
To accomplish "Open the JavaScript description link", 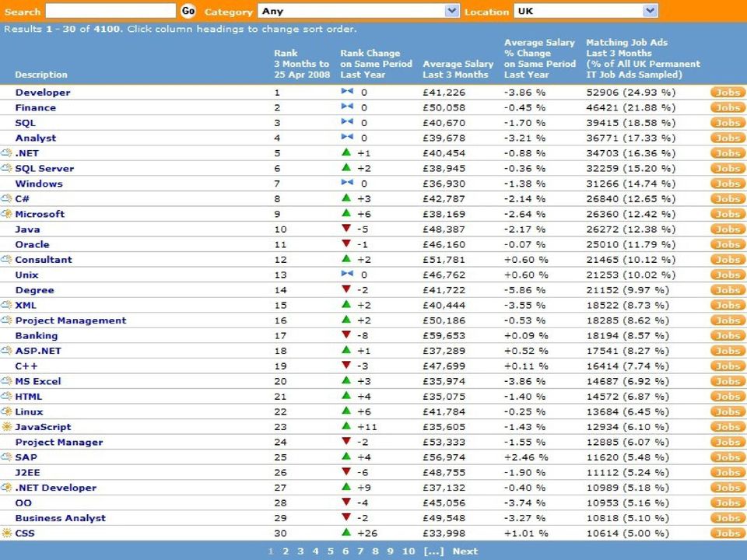I will 43,427.
